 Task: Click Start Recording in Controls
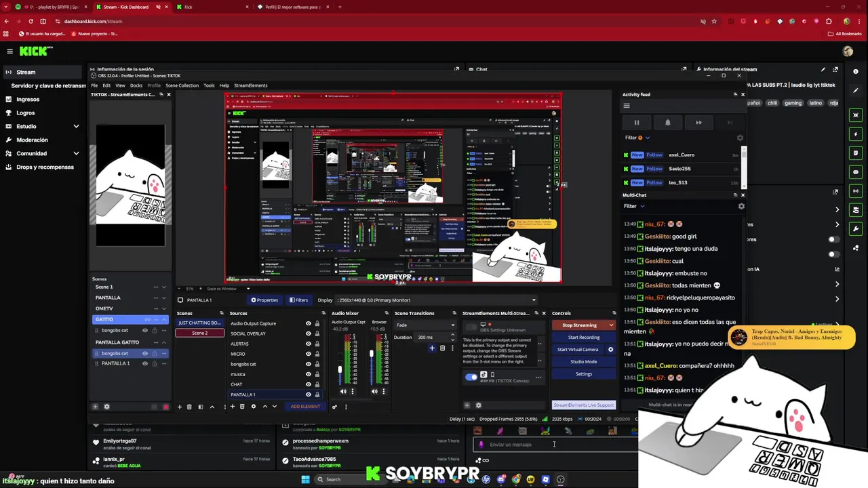click(584, 338)
